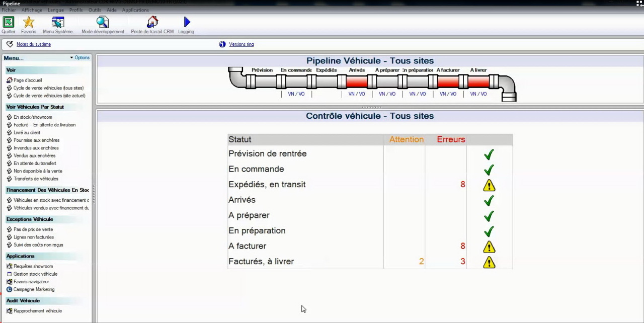The height and width of the screenshot is (323, 644).
Task: Activate Mode développement magnifier icon
Action: coord(102,22)
